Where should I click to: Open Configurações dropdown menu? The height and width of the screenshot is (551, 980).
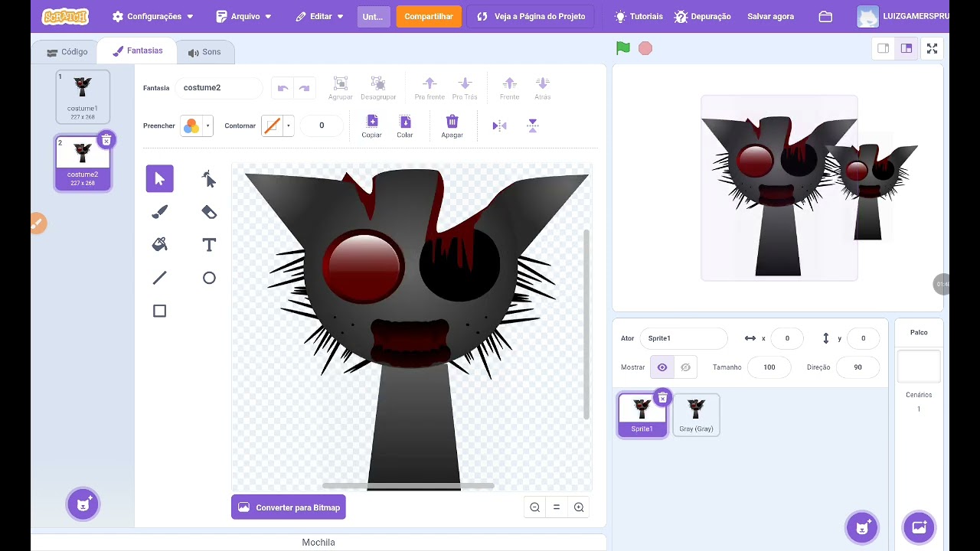[152, 16]
